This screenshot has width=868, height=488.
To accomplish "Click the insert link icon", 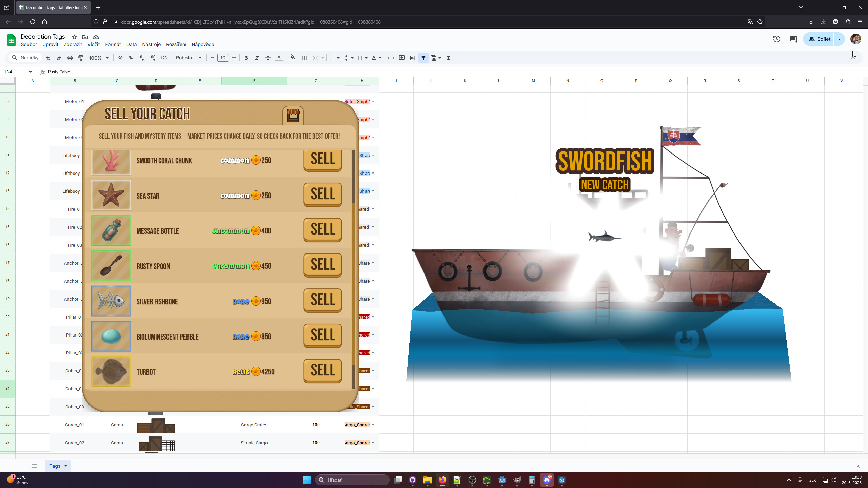I will [x=391, y=58].
